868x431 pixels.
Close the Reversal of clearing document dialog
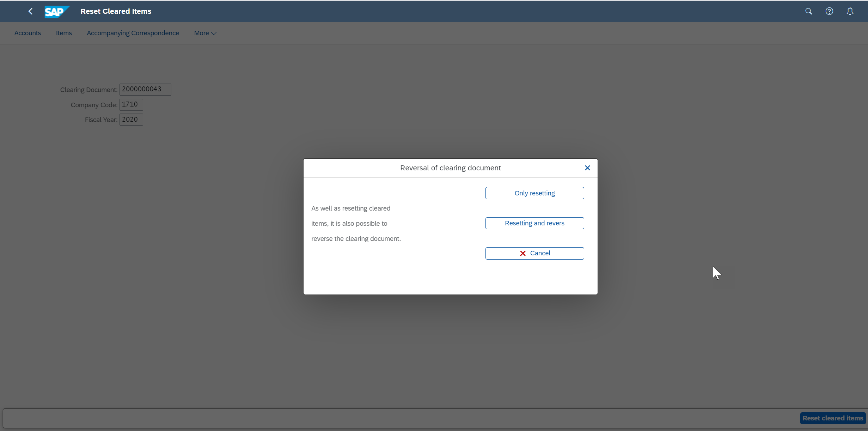[588, 168]
